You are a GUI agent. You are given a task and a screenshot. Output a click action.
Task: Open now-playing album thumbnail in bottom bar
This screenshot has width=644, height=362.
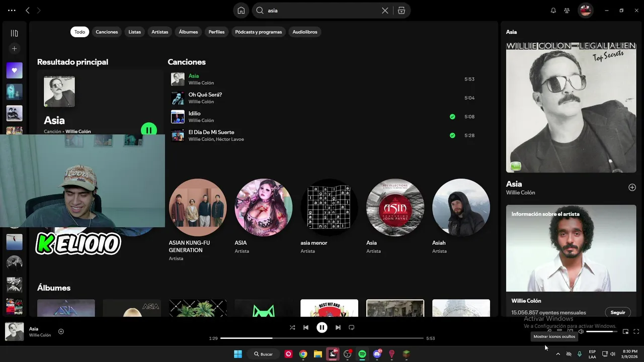click(14, 332)
